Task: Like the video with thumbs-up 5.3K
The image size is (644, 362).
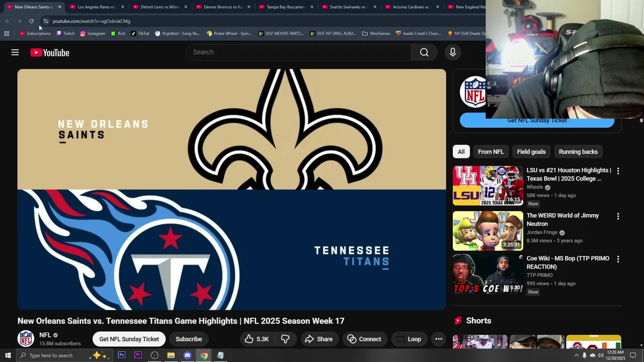Action: click(x=257, y=339)
